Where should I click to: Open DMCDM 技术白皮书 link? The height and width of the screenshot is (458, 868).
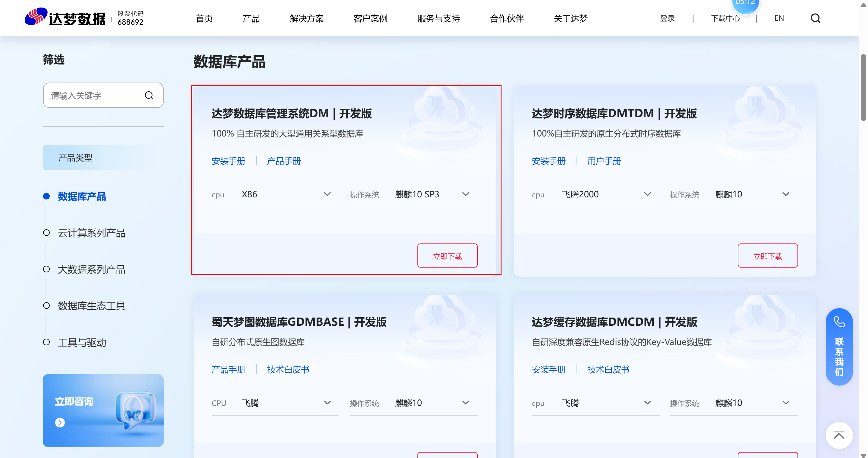tap(608, 369)
